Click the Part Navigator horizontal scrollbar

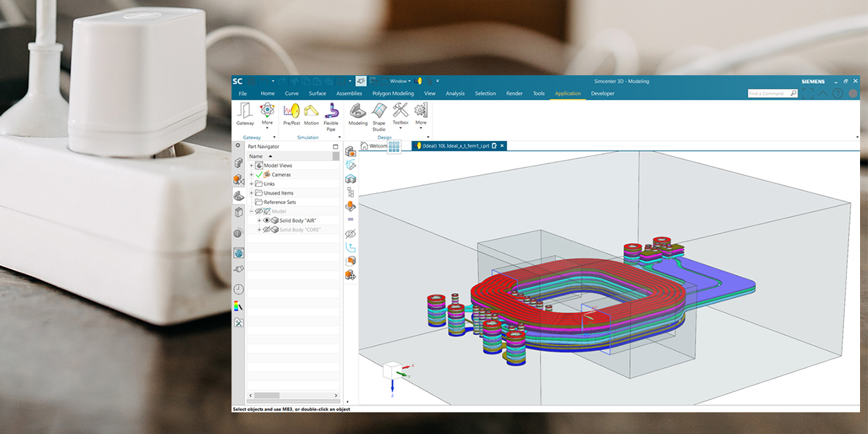click(267, 396)
